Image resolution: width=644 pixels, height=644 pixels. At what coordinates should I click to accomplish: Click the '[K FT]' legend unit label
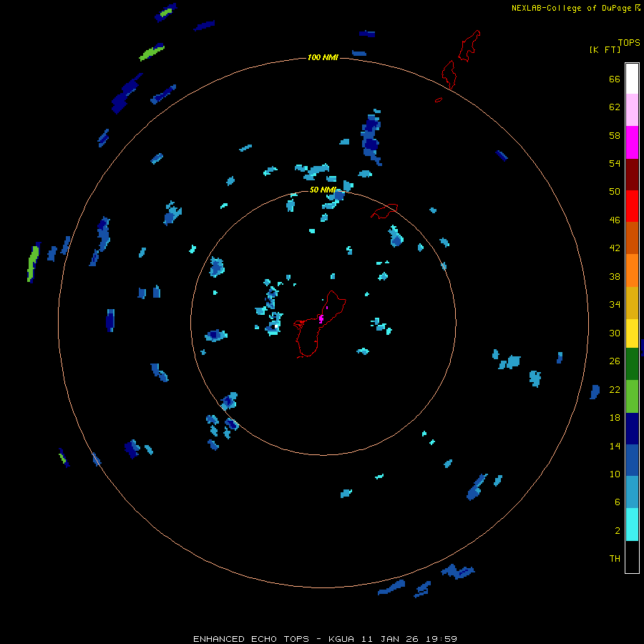coord(605,49)
